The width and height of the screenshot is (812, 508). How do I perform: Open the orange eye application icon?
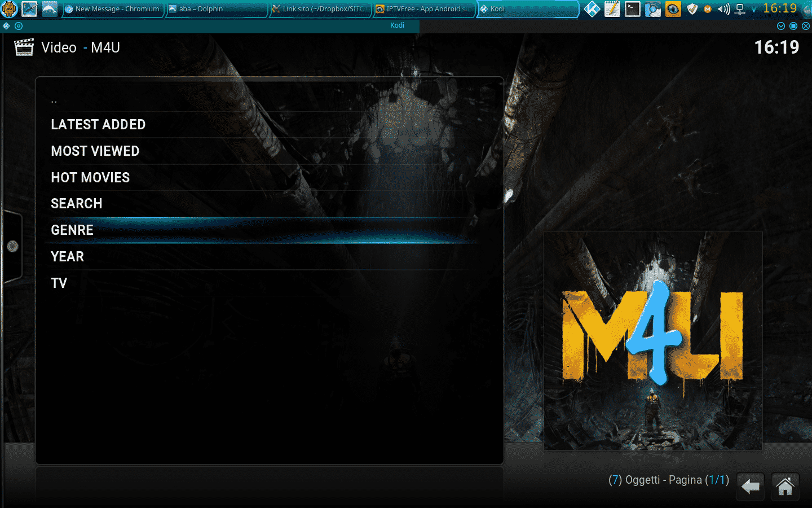673,9
